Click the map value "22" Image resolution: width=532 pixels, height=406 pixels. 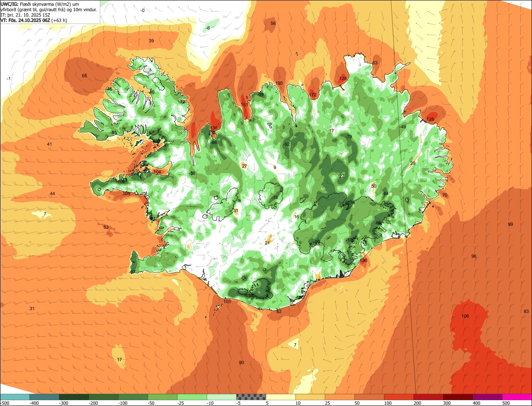click(x=342, y=176)
